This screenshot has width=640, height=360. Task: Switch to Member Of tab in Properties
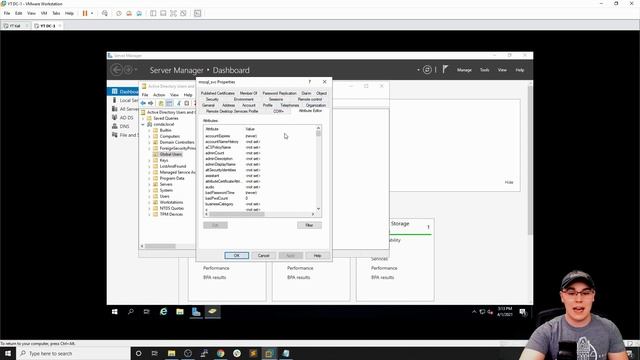tap(248, 93)
